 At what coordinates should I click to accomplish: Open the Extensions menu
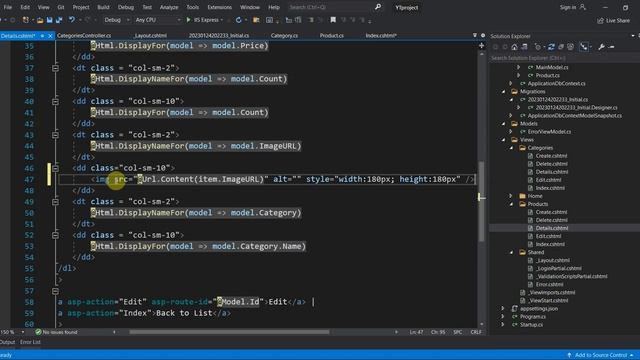point(220,7)
